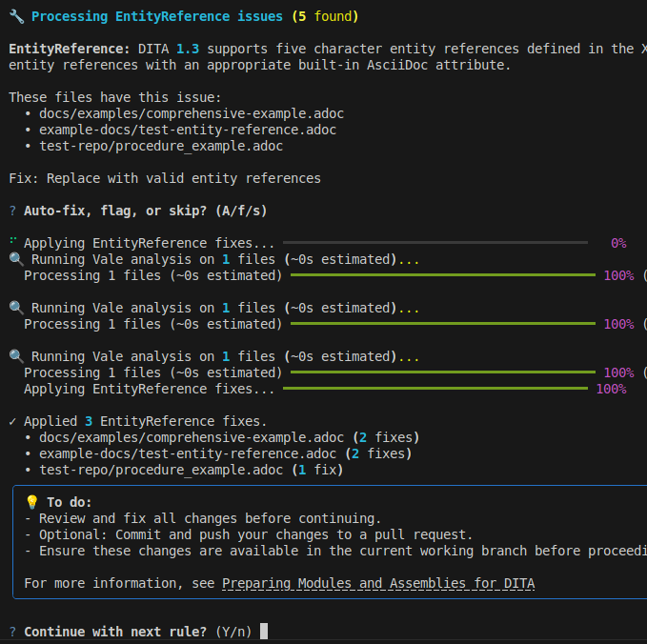Image resolution: width=647 pixels, height=644 pixels.
Task: Click the (A/f/s) options text
Action: pos(241,211)
